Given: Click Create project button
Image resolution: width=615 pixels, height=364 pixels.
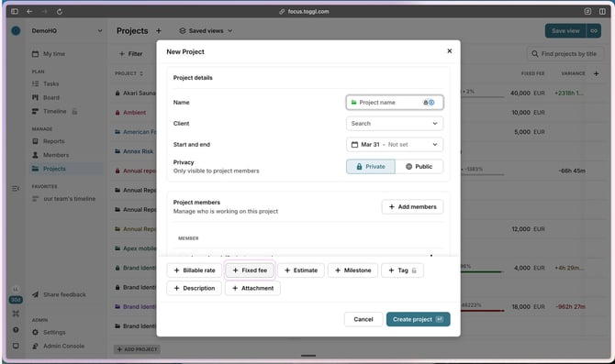Looking at the screenshot, I should pos(418,319).
